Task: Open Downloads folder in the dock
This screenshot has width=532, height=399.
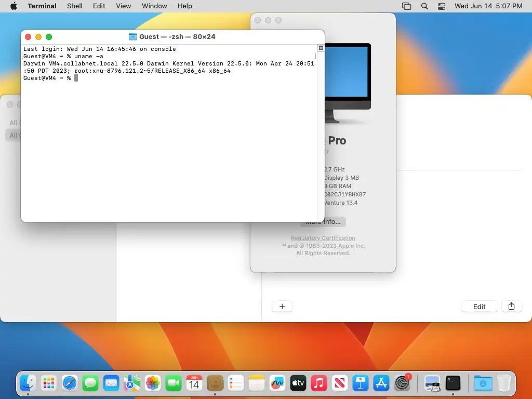Action: pyautogui.click(x=483, y=383)
